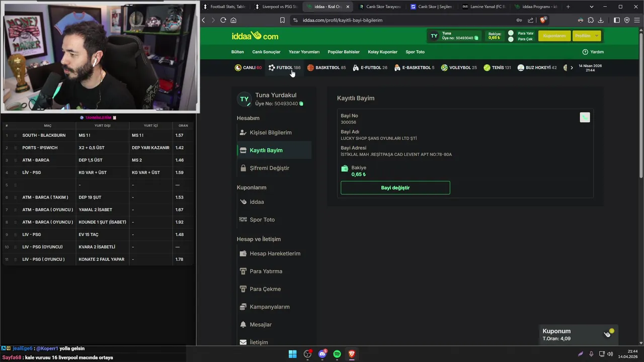Open the Basketbol sport category
This screenshot has width=644, height=362.
[x=327, y=67]
